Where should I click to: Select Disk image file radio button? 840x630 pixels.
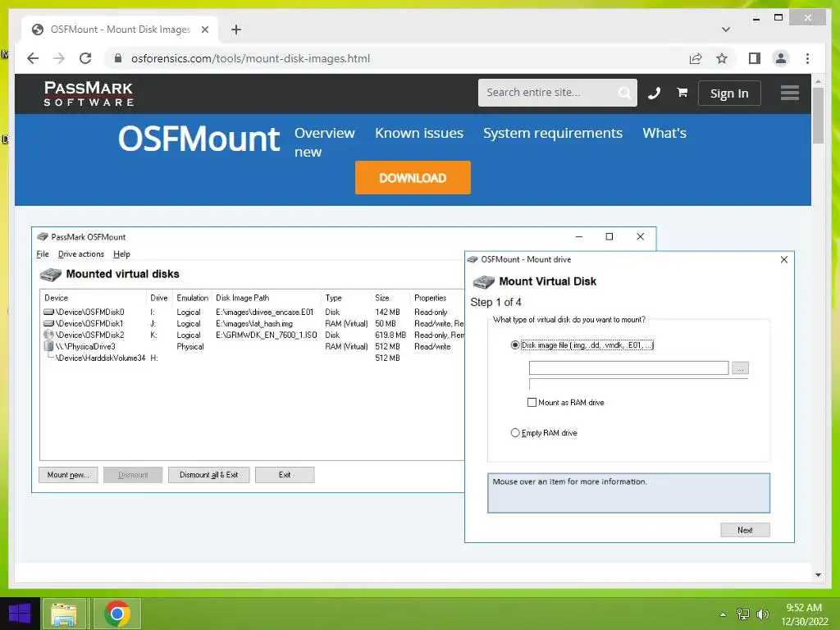pos(515,345)
